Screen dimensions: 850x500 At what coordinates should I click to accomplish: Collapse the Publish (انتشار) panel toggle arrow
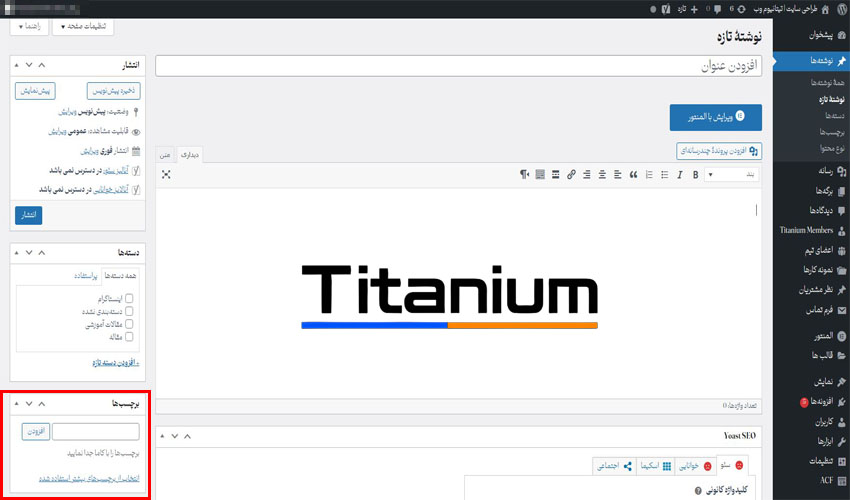click(17, 65)
